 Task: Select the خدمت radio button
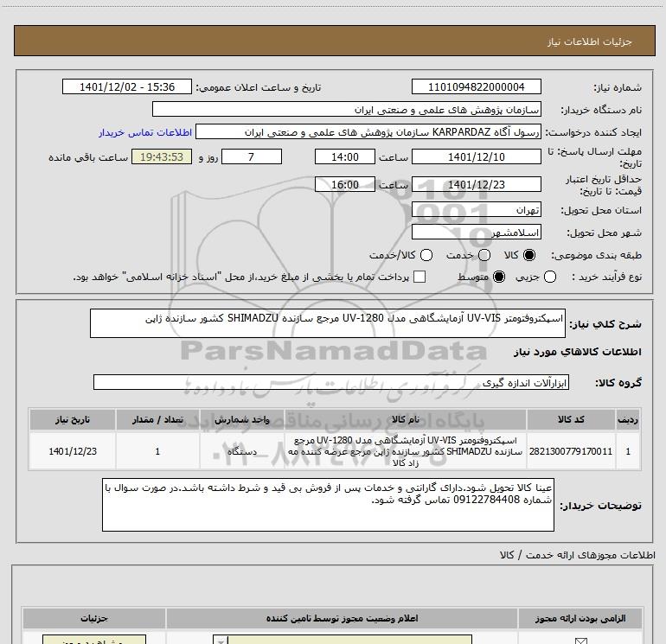(484, 255)
